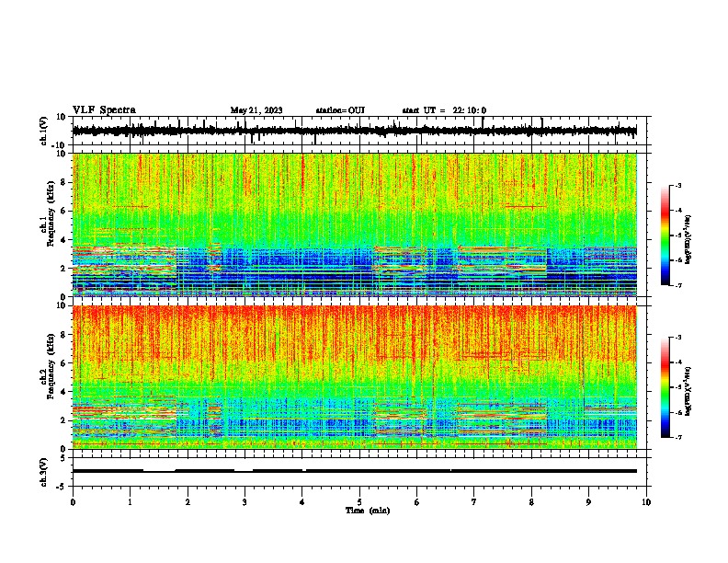Click the ch.2 color bar log(PSD) label
The image size is (728, 563).
[688, 392]
